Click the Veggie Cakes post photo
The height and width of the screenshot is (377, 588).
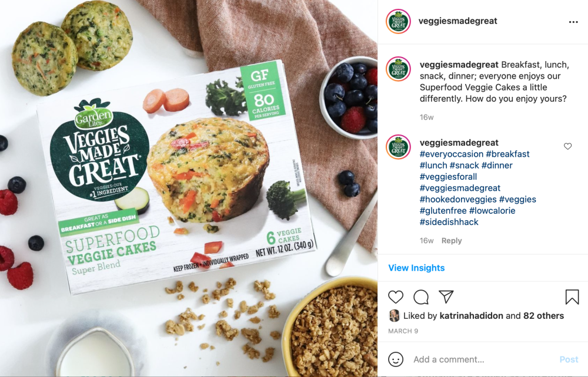point(189,188)
